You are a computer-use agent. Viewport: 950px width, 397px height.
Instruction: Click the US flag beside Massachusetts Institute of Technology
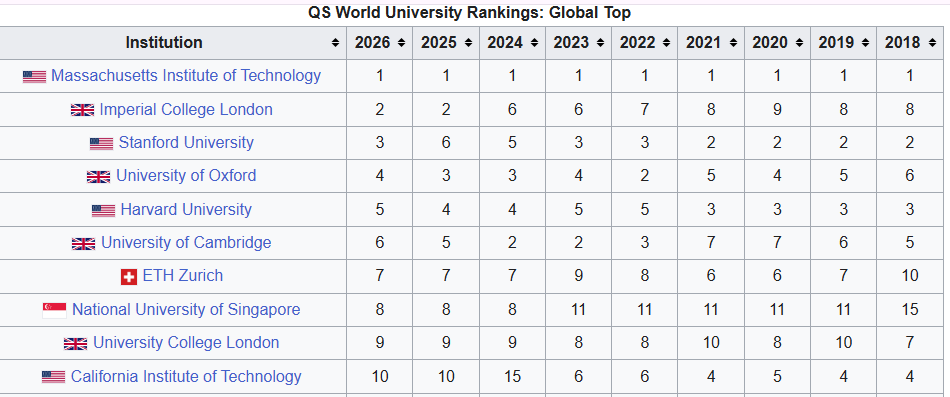[x=35, y=76]
